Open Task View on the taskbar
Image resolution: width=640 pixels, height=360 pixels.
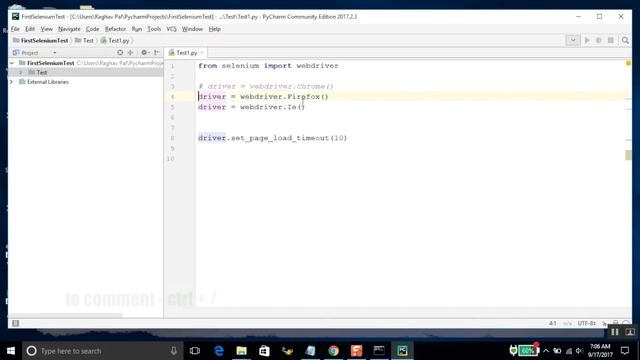(195, 351)
